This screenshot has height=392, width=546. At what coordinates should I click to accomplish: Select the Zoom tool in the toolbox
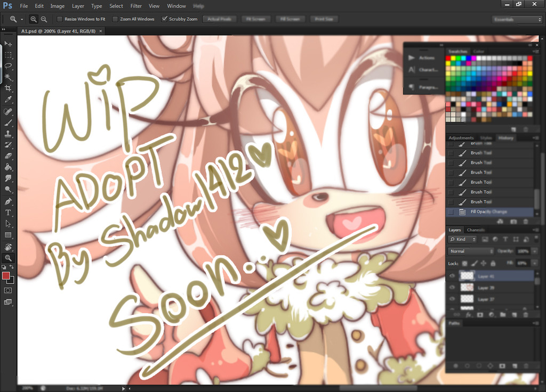pyautogui.click(x=8, y=258)
